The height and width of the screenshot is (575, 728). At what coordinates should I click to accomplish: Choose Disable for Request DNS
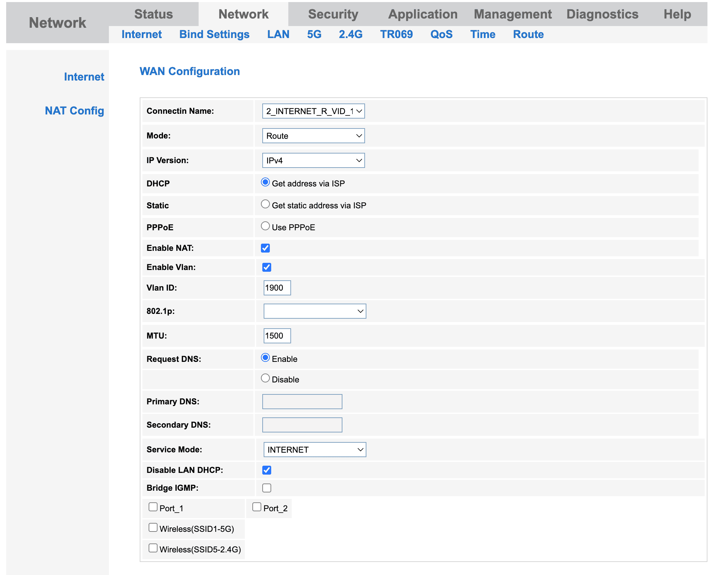click(265, 378)
